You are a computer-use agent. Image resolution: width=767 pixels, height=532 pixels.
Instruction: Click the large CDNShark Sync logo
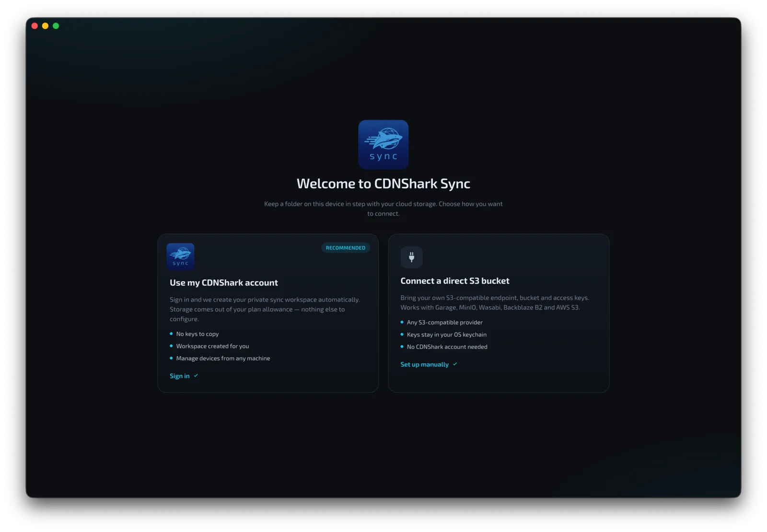pos(383,144)
